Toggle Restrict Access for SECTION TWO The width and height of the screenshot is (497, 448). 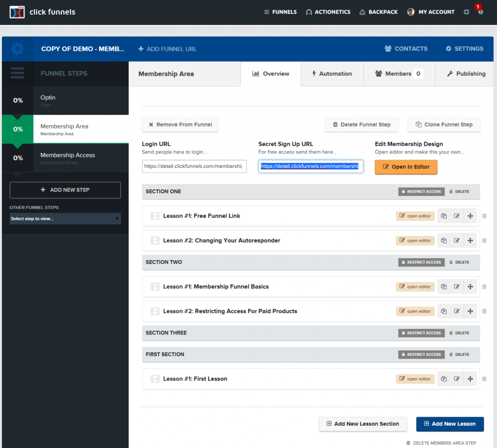421,262
